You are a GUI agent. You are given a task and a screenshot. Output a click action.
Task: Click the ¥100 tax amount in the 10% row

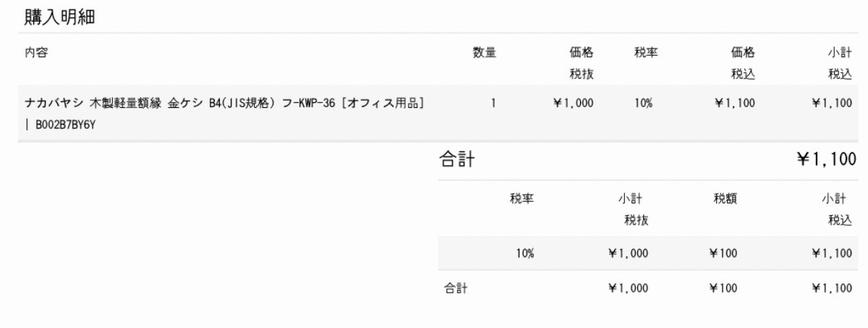723,253
